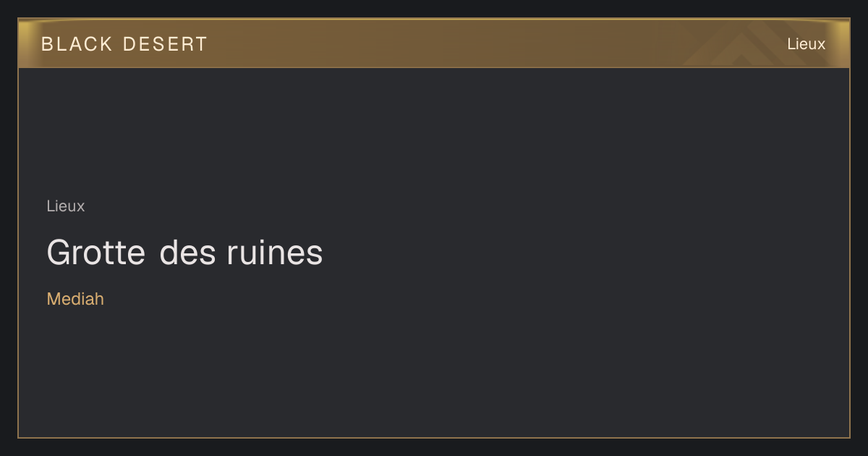Select the word Grotte in the heading

coord(96,253)
